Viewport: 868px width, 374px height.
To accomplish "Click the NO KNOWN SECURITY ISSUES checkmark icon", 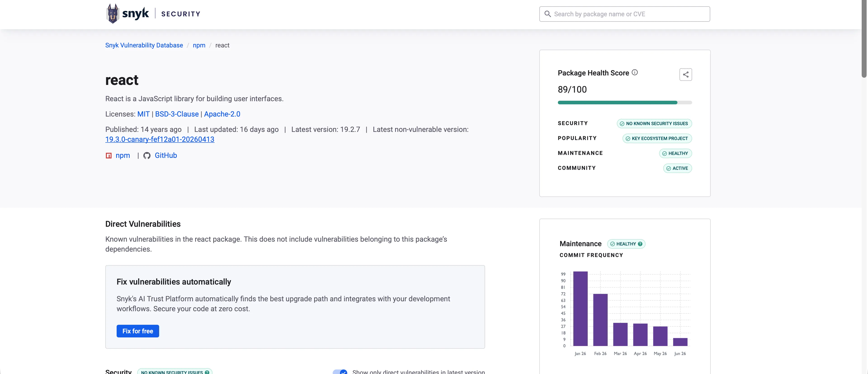I will coord(622,124).
